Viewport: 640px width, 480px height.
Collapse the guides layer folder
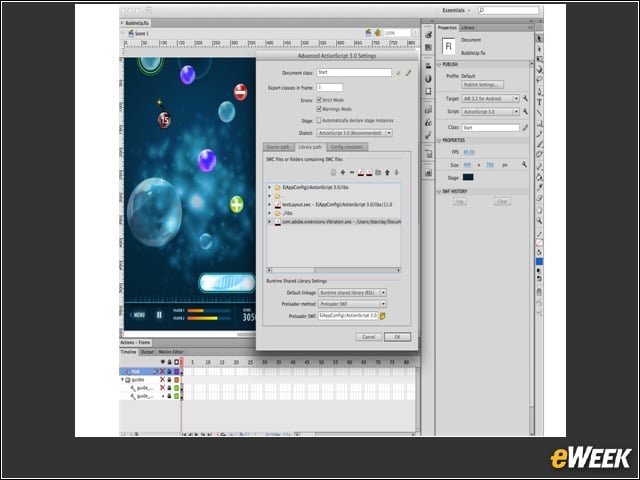(122, 380)
